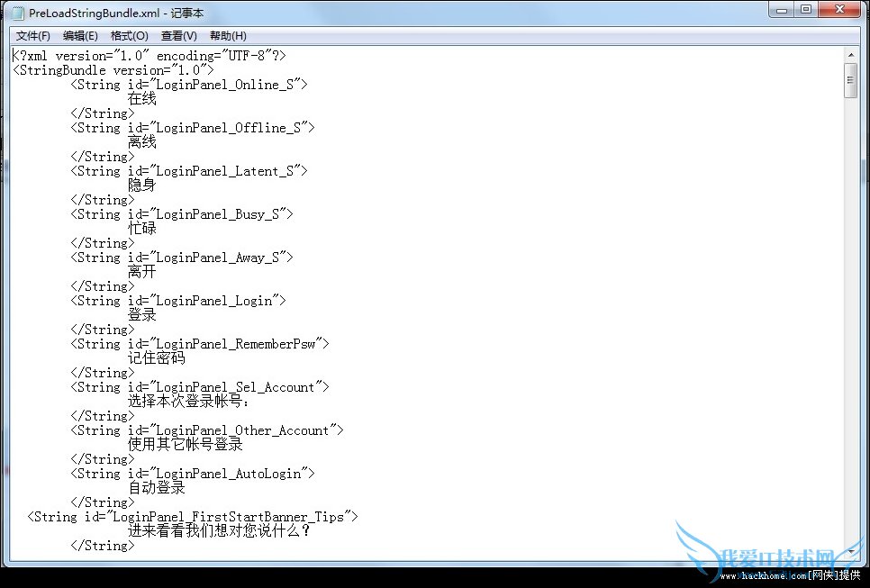Click the LoginPanel_AutoLogin line
The width and height of the screenshot is (870, 588).
click(193, 474)
